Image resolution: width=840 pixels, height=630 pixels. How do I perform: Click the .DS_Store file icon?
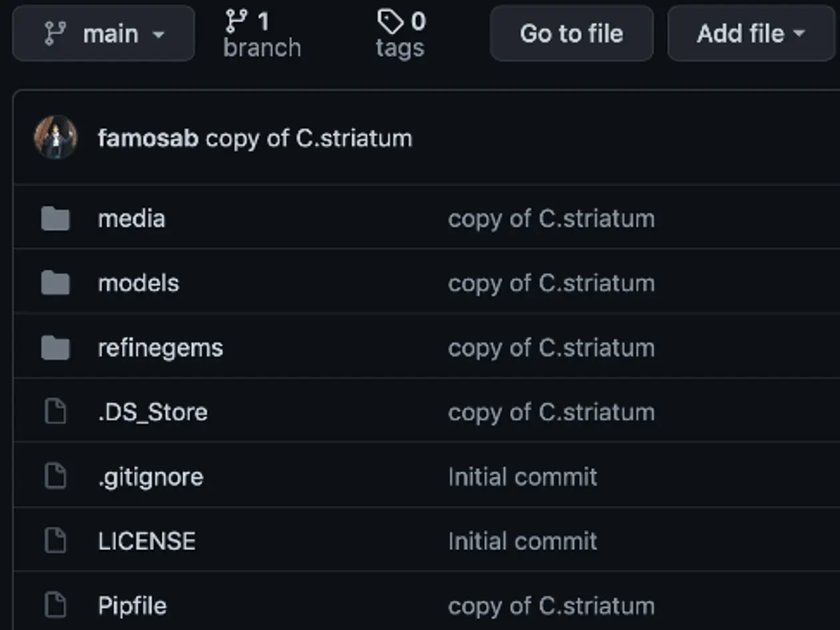click(55, 412)
